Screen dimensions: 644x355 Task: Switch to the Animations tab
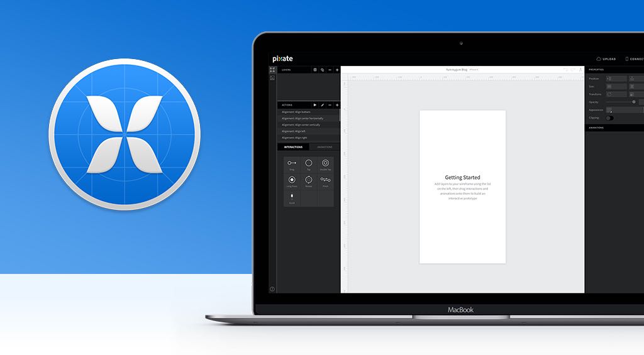[325, 147]
